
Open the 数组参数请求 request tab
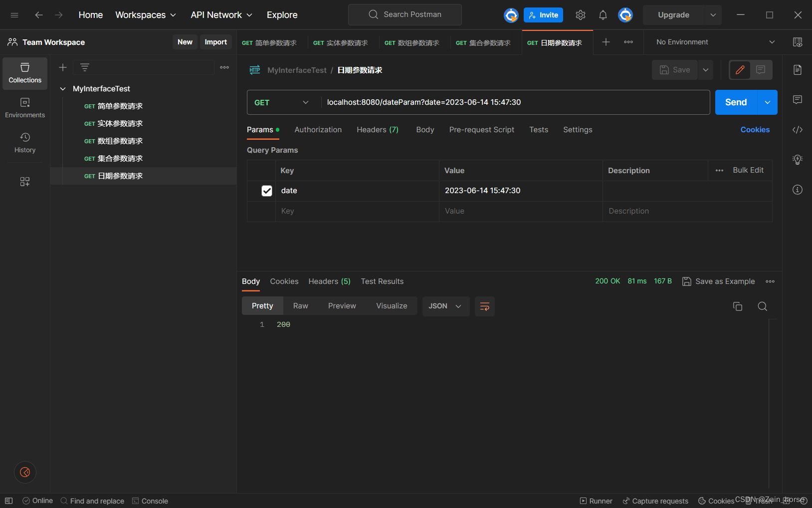tap(412, 42)
